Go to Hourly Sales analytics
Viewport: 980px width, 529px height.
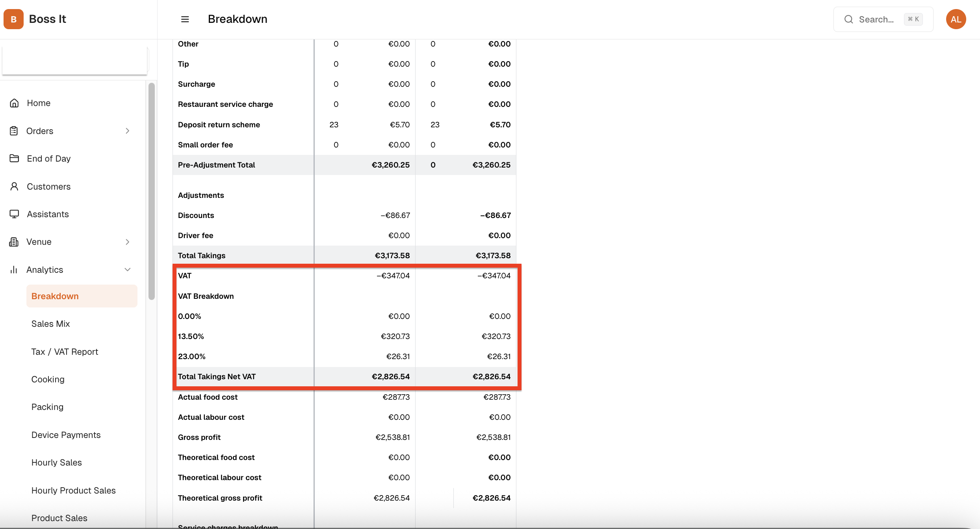56,462
